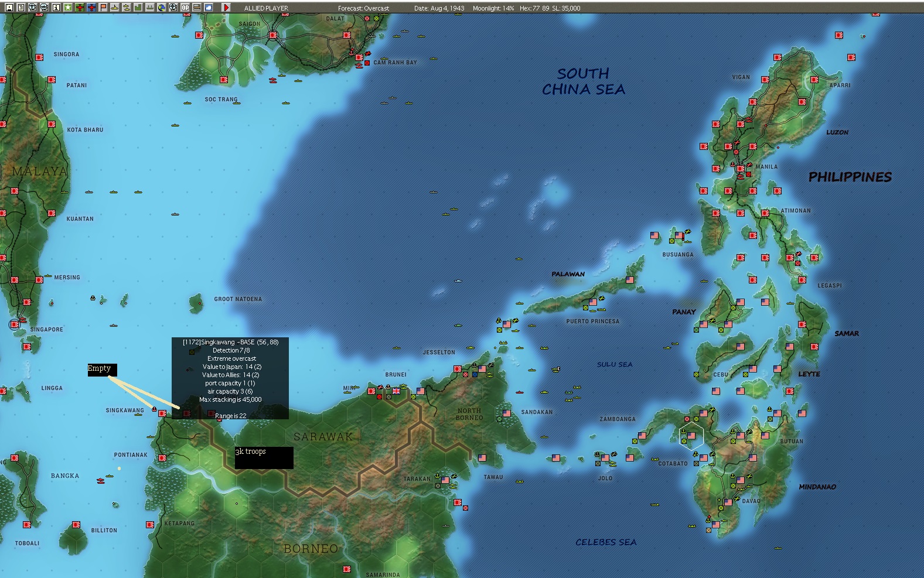
Task: Click the solid green block toolbar icon
Action: click(x=138, y=8)
